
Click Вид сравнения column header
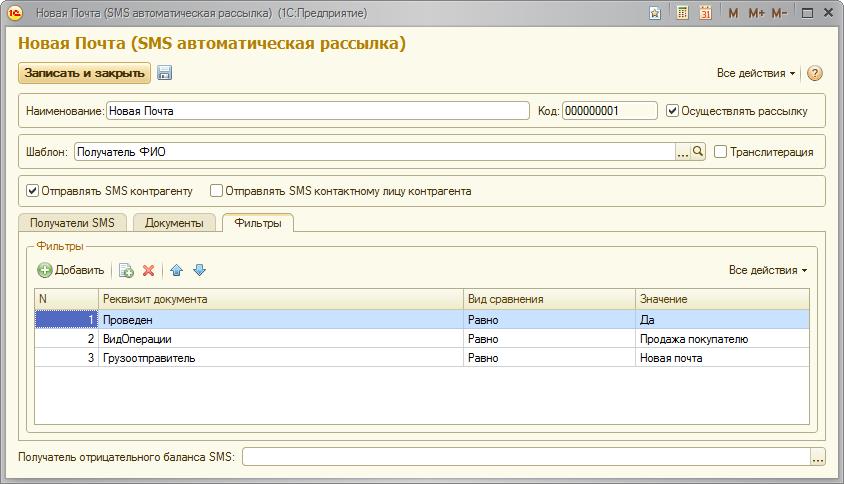[x=549, y=299]
